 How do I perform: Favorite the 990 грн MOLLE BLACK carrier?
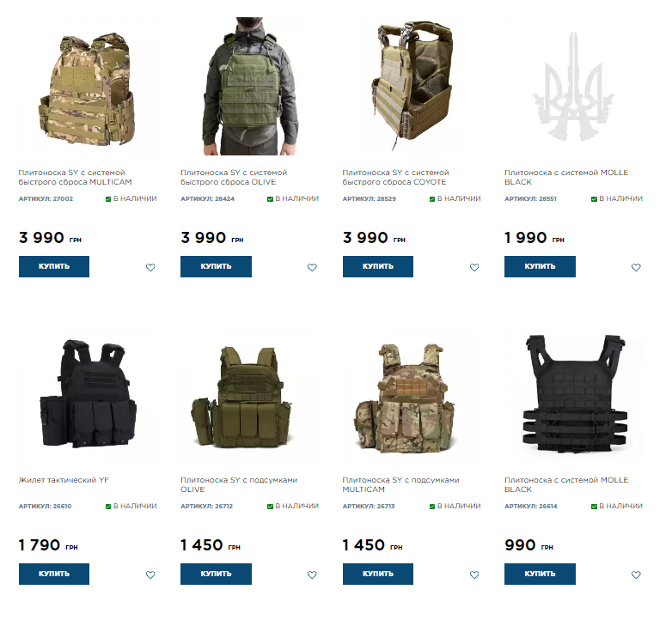coord(636,575)
